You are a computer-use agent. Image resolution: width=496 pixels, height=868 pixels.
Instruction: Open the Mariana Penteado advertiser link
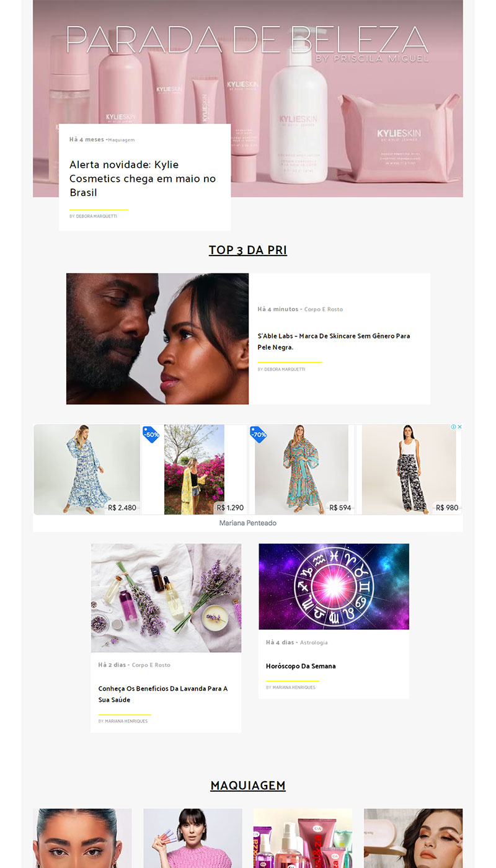pos(248,523)
